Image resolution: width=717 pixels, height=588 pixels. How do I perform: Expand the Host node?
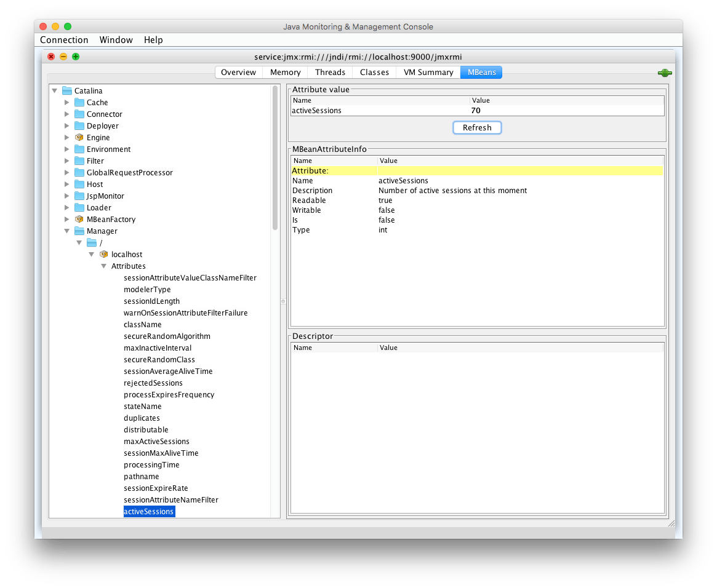(x=66, y=184)
